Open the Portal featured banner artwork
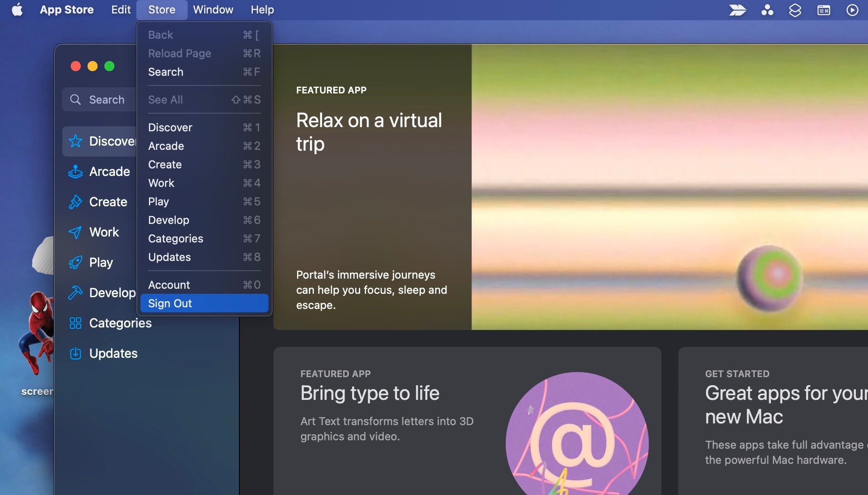 click(669, 187)
